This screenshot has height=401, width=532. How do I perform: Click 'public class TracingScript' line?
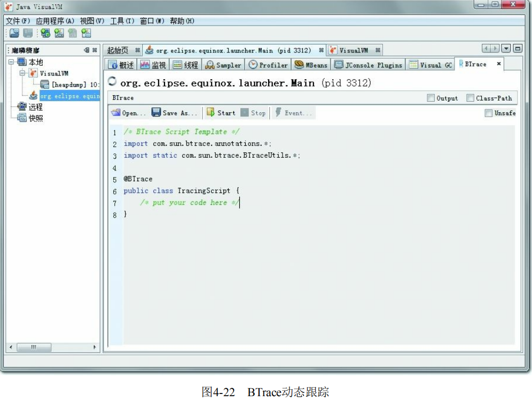click(182, 191)
